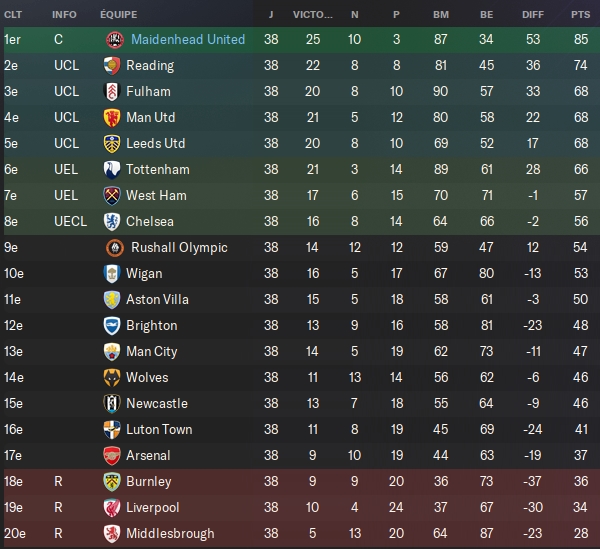Sort standings by DIFF column
This screenshot has width=600, height=549.
(532, 15)
